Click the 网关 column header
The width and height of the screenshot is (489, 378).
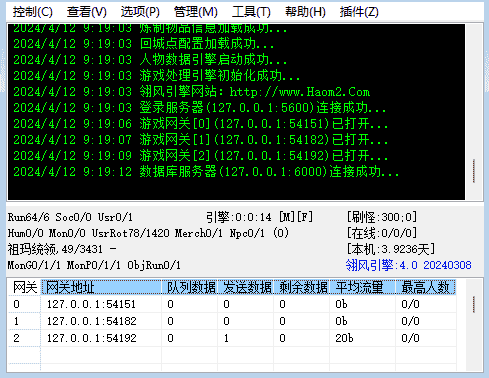(x=24, y=287)
